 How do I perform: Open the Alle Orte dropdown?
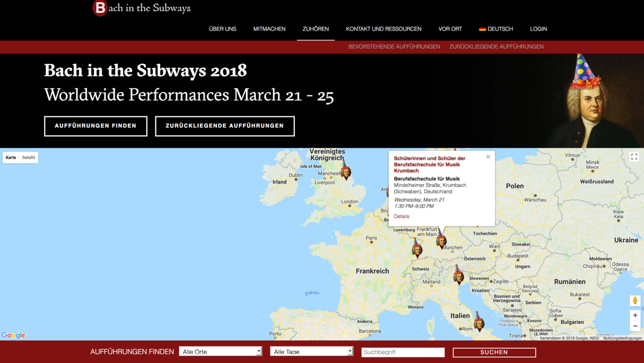pos(220,352)
